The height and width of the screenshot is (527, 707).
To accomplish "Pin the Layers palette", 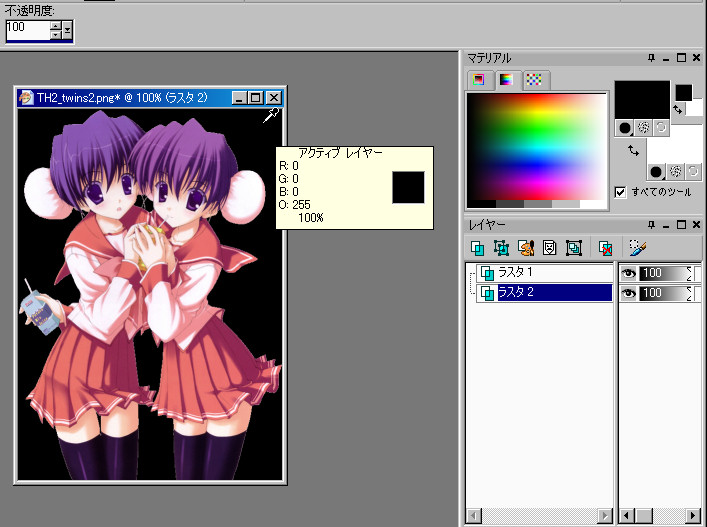I will click(x=651, y=225).
